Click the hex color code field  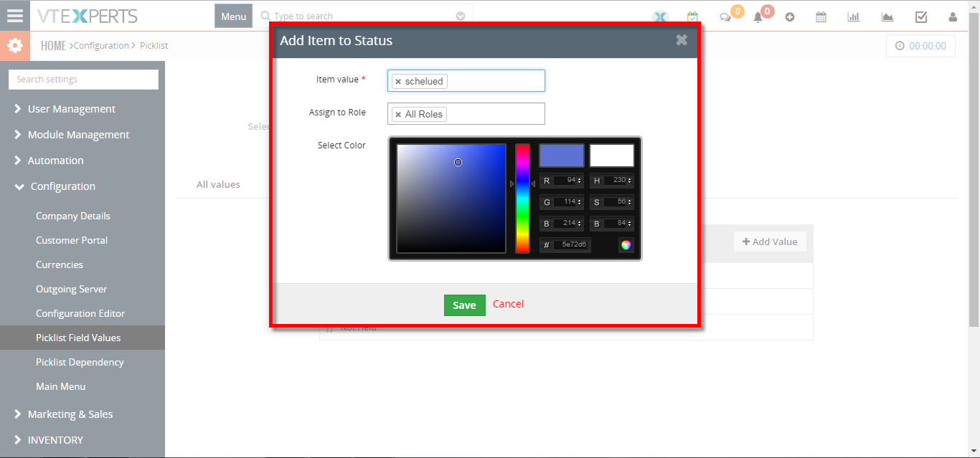[x=572, y=244]
